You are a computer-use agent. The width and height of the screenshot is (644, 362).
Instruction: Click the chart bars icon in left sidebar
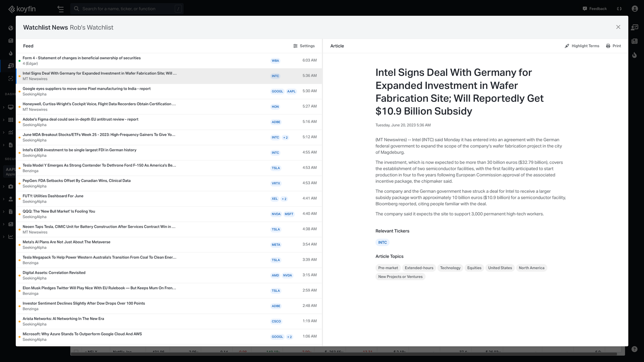point(11,132)
